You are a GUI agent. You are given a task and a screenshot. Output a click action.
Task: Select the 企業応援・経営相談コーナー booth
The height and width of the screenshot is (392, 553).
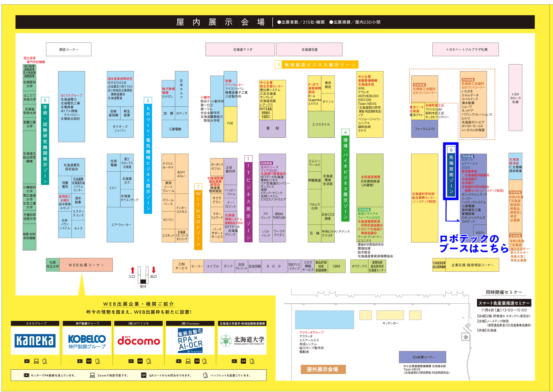473,265
